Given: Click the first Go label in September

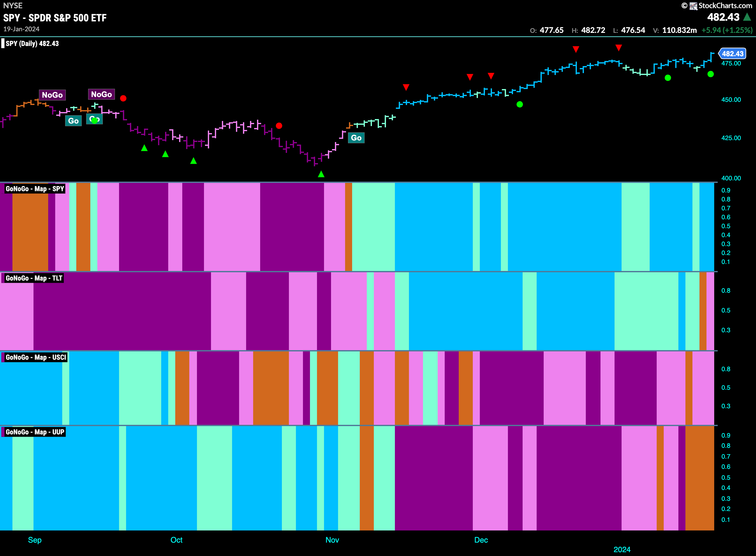Looking at the screenshot, I should (73, 121).
